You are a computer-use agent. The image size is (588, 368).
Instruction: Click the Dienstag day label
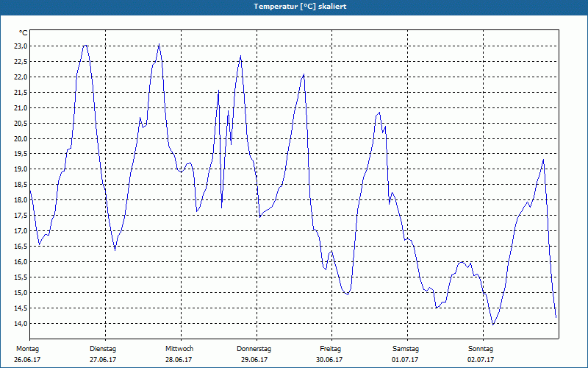click(103, 349)
